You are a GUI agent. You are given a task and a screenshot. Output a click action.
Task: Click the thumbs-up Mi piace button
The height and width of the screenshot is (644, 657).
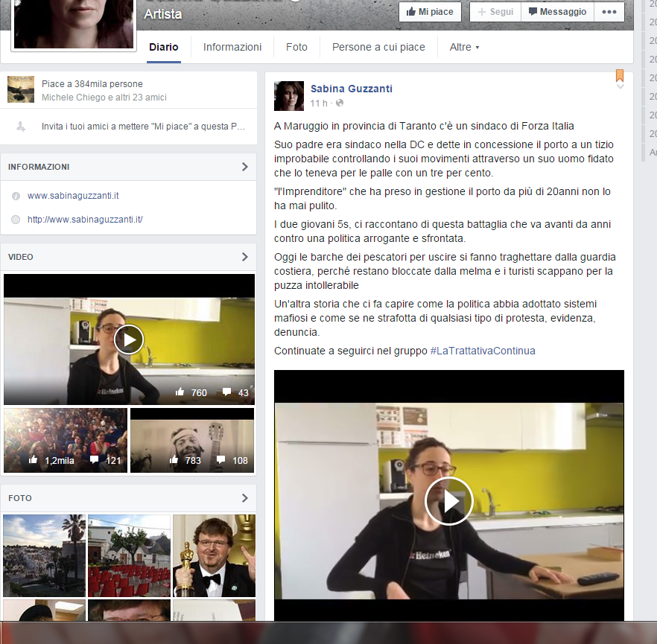[430, 12]
